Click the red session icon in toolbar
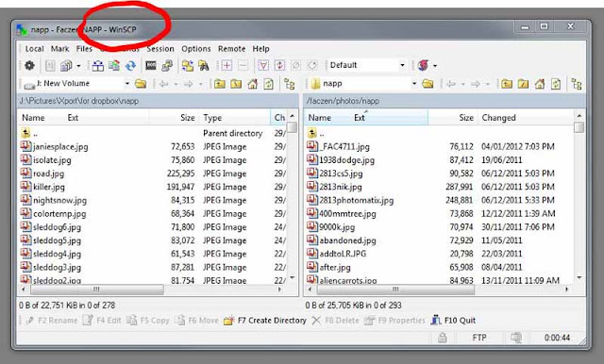The height and width of the screenshot is (364, 604). click(x=423, y=65)
